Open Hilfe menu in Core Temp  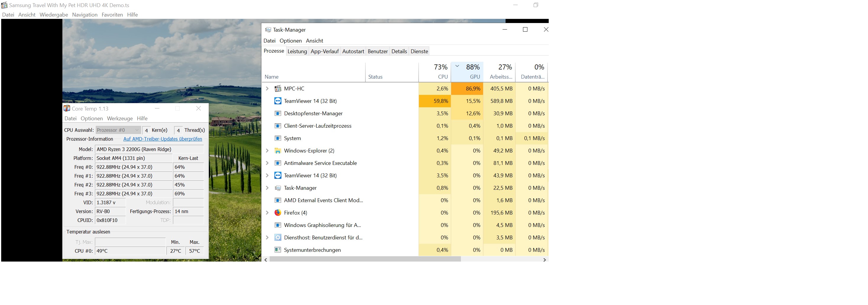142,119
